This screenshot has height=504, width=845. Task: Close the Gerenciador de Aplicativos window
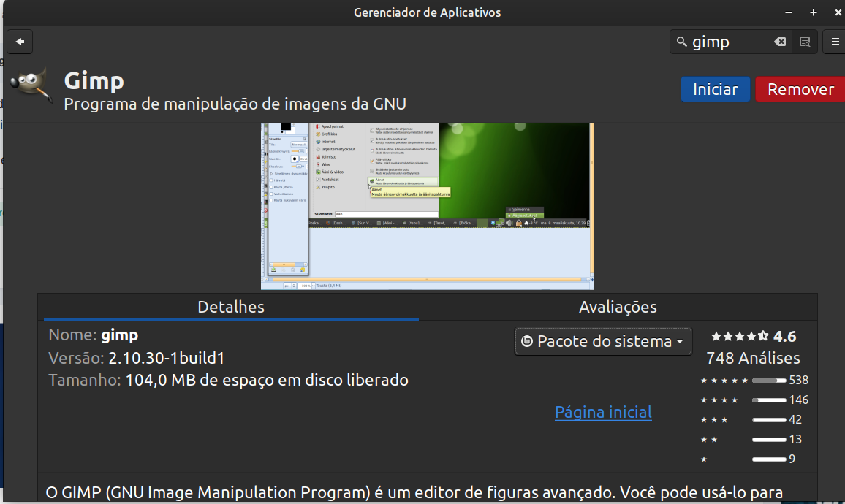(x=838, y=12)
